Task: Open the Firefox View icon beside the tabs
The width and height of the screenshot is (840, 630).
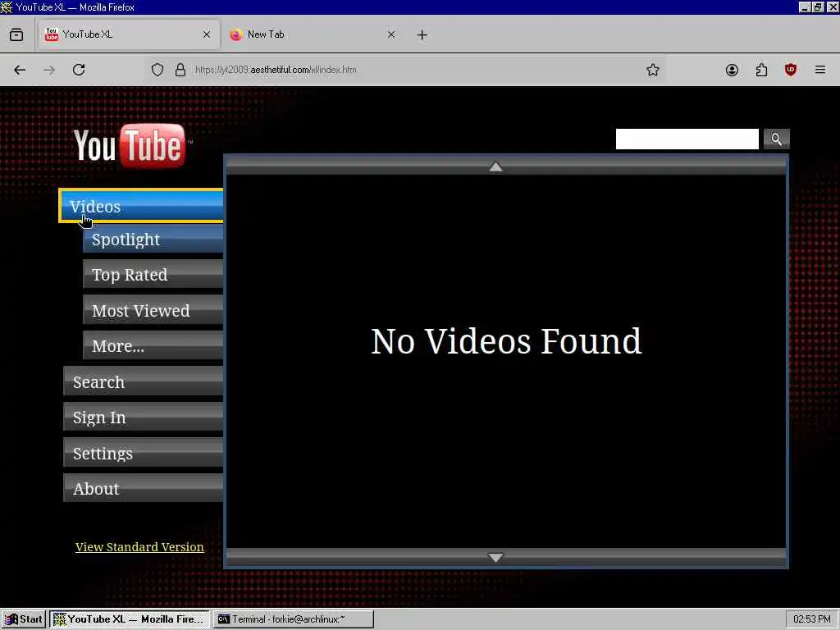Action: click(x=16, y=34)
